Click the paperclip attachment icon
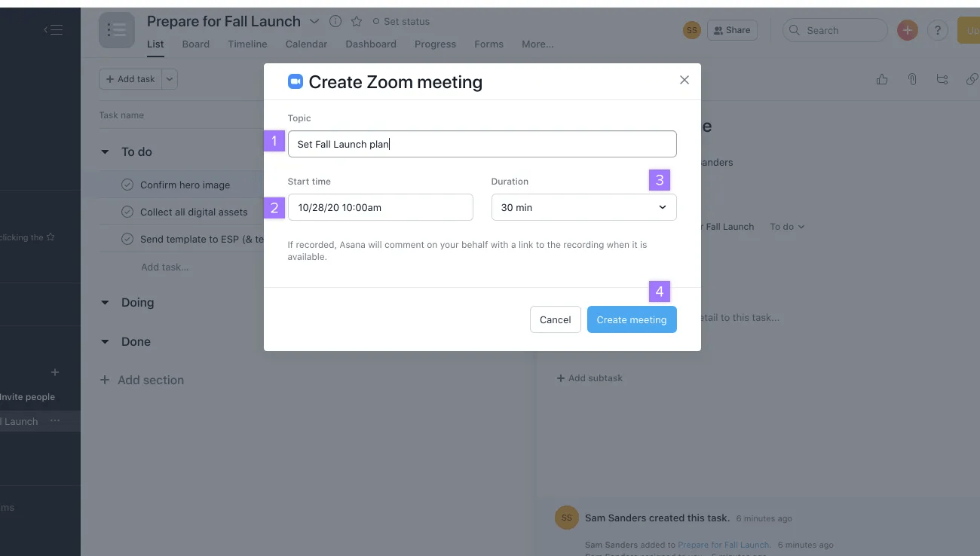 coord(911,79)
